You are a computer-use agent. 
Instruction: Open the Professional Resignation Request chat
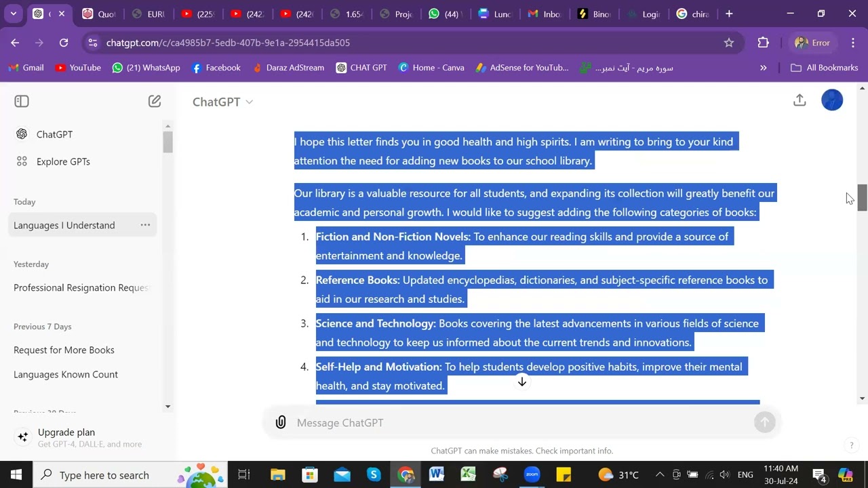pyautogui.click(x=80, y=288)
